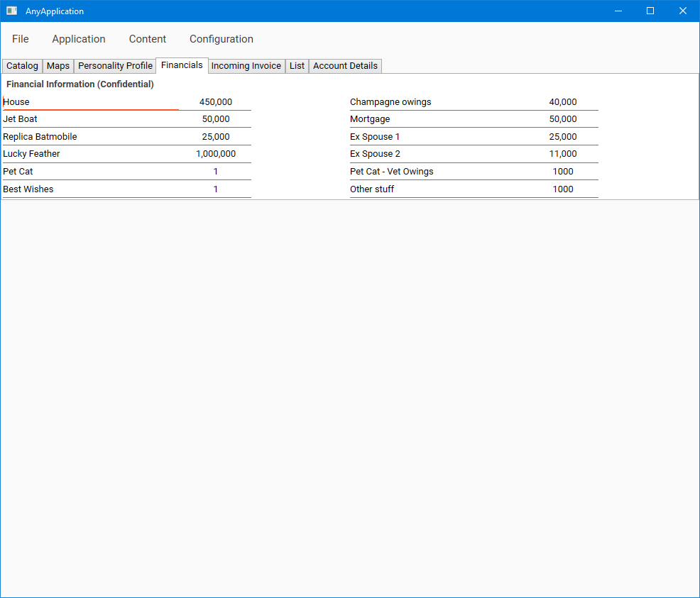Screen dimensions: 700x598
Task: Edit the Ex Spouse 2 value
Action: [563, 154]
